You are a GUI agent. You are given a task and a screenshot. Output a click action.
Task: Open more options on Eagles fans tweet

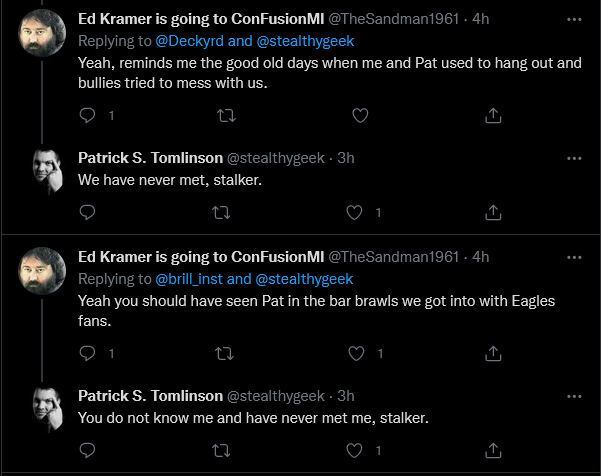click(574, 257)
